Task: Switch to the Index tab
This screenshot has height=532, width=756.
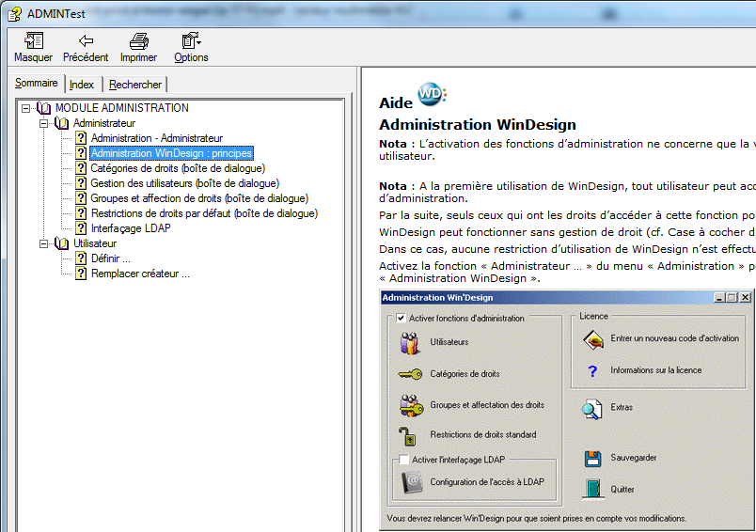Action: point(82,85)
